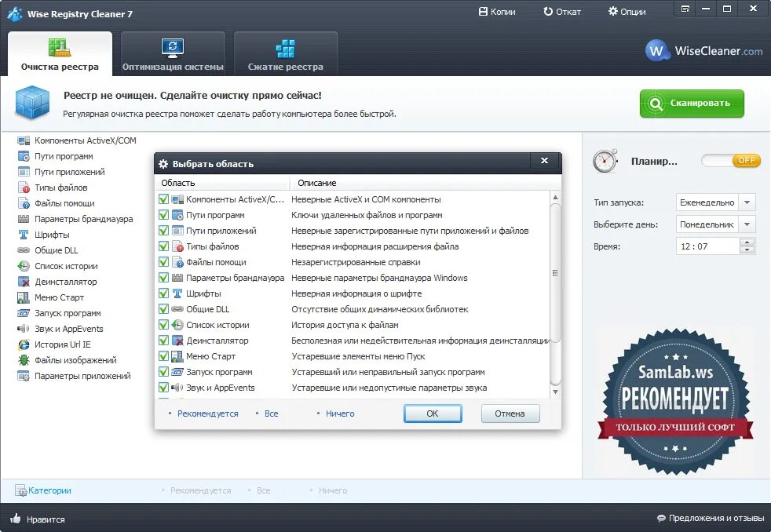Click the Список истории icon in left list
This screenshot has height=532, width=771.
[24, 266]
